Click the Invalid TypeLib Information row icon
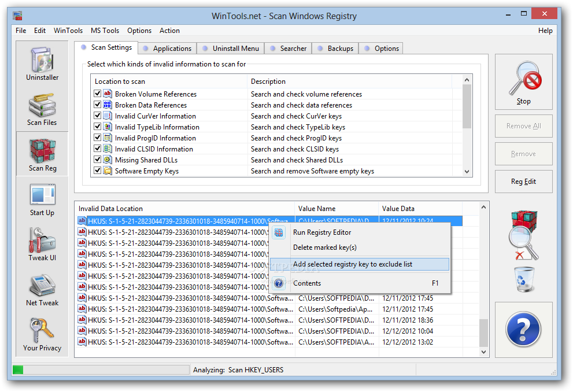This screenshot has height=392, width=573. point(108,127)
